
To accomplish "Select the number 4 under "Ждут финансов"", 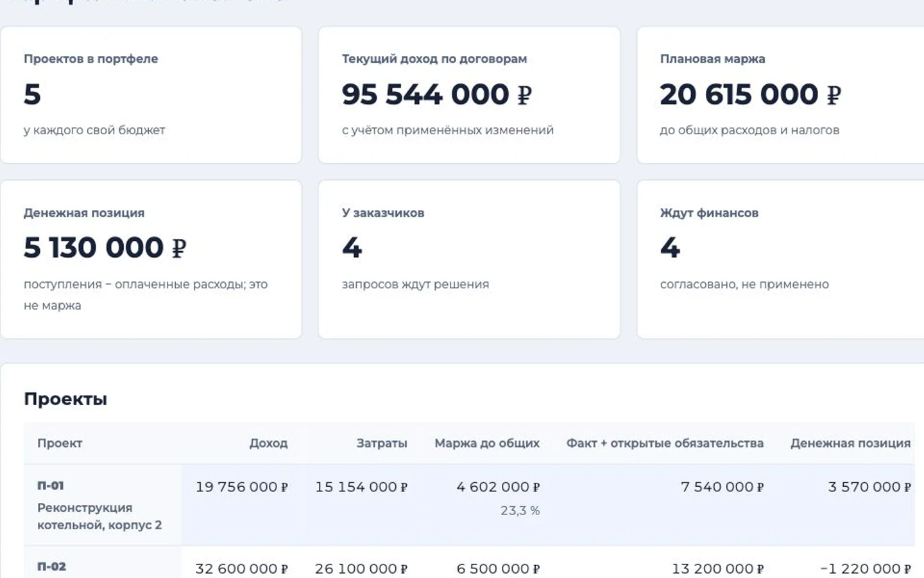I will pos(671,248).
